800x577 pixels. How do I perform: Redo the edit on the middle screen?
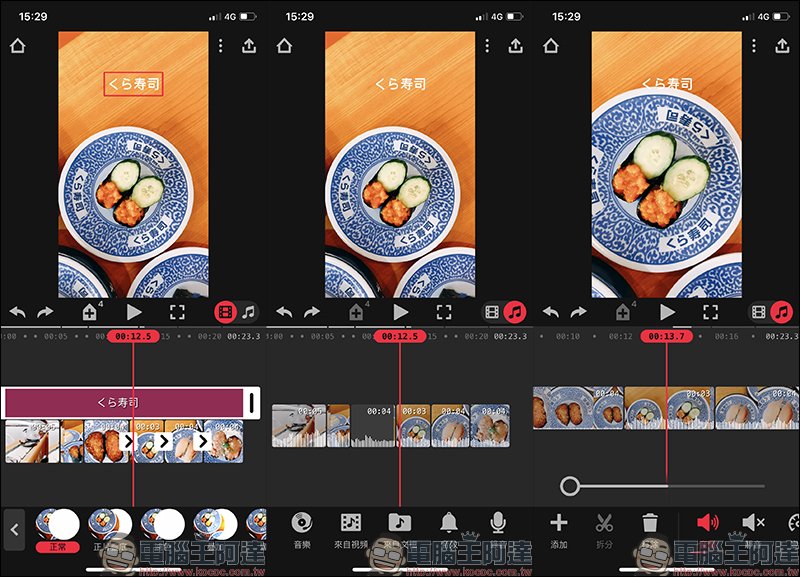[312, 312]
